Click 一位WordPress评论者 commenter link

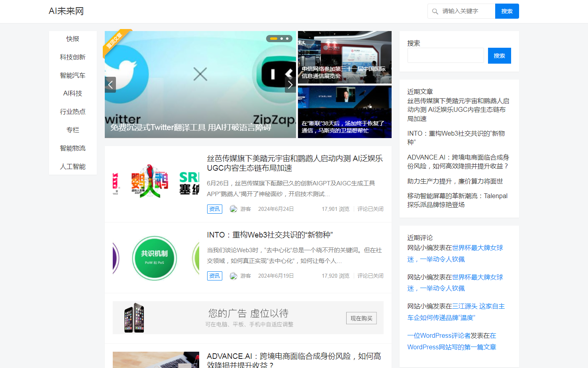tap(439, 336)
